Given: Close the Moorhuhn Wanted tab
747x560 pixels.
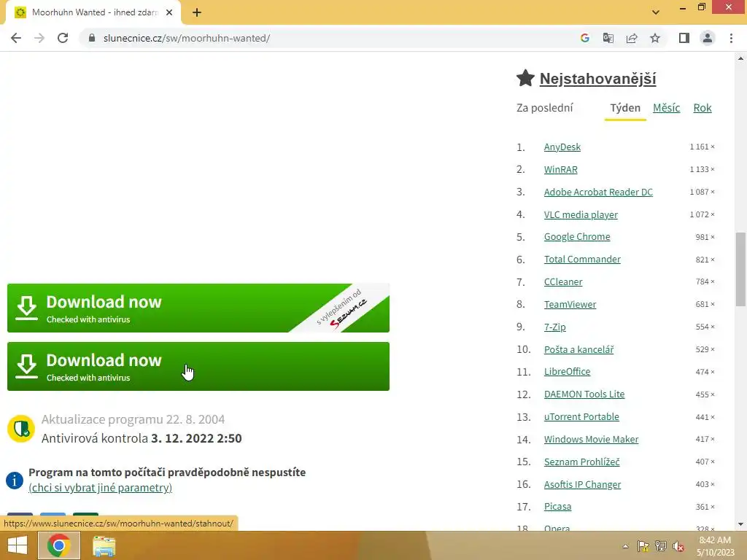Looking at the screenshot, I should pyautogui.click(x=169, y=12).
